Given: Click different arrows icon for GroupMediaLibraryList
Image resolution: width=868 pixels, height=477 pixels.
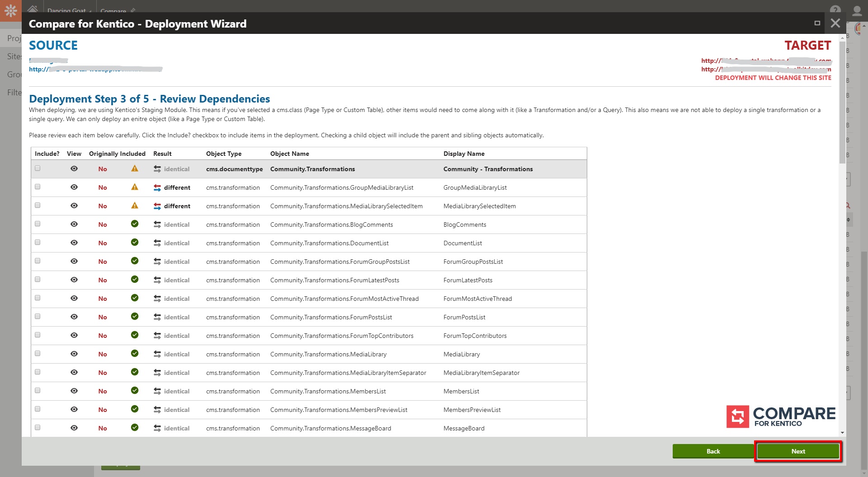Looking at the screenshot, I should tap(157, 187).
